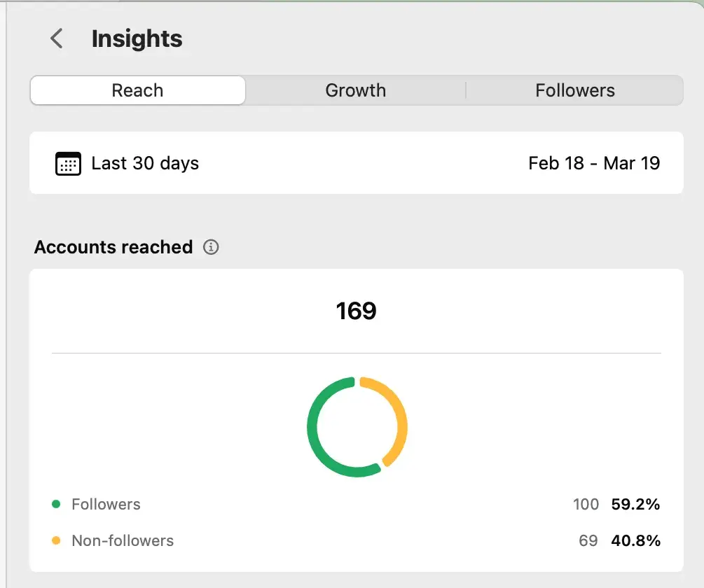Click the total 169 accounts reached value
The image size is (704, 588).
click(356, 311)
